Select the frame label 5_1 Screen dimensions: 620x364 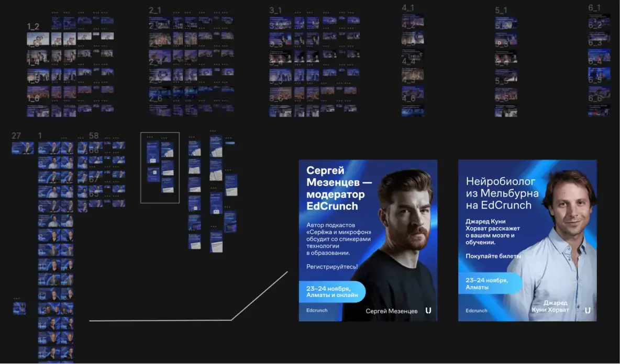coord(501,10)
